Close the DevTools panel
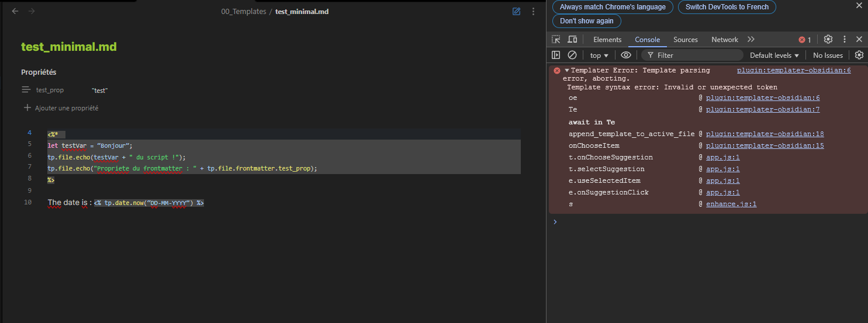868x323 pixels. (x=859, y=39)
